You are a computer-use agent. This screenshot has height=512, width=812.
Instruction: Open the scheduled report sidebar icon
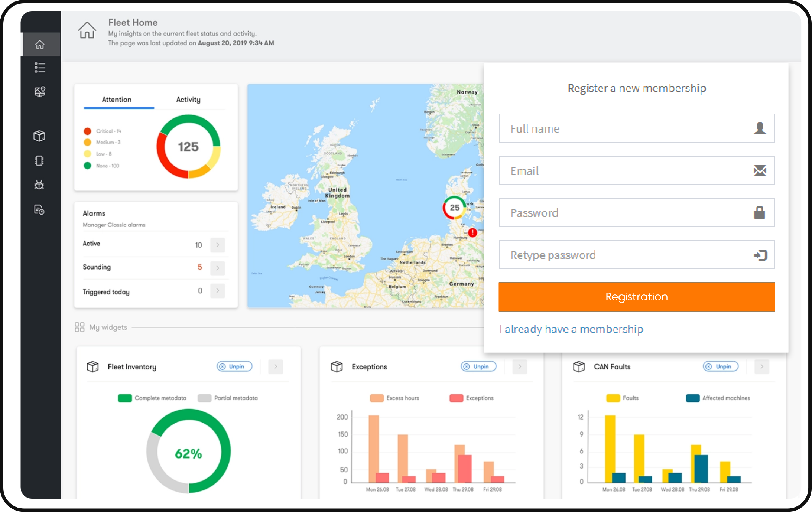[39, 210]
